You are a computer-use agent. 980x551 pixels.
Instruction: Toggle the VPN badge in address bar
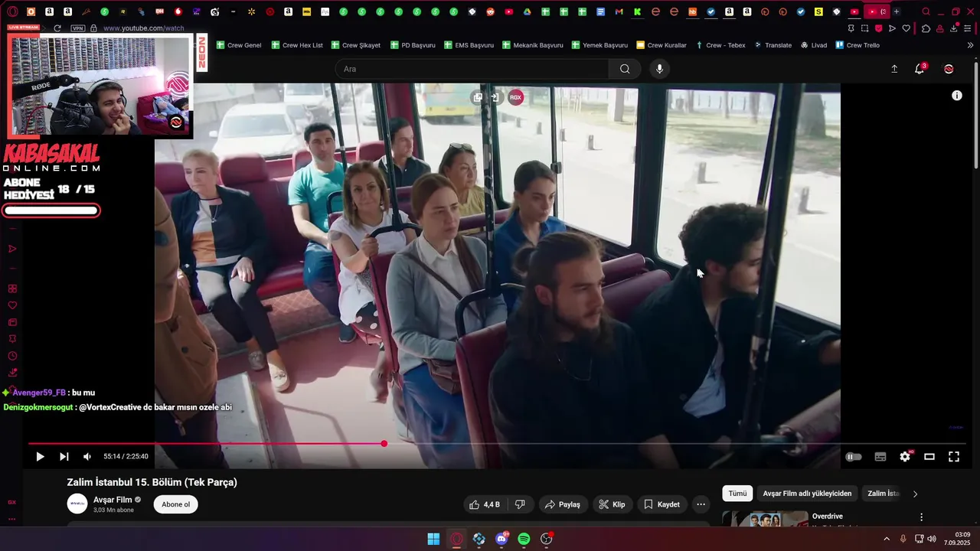click(78, 28)
